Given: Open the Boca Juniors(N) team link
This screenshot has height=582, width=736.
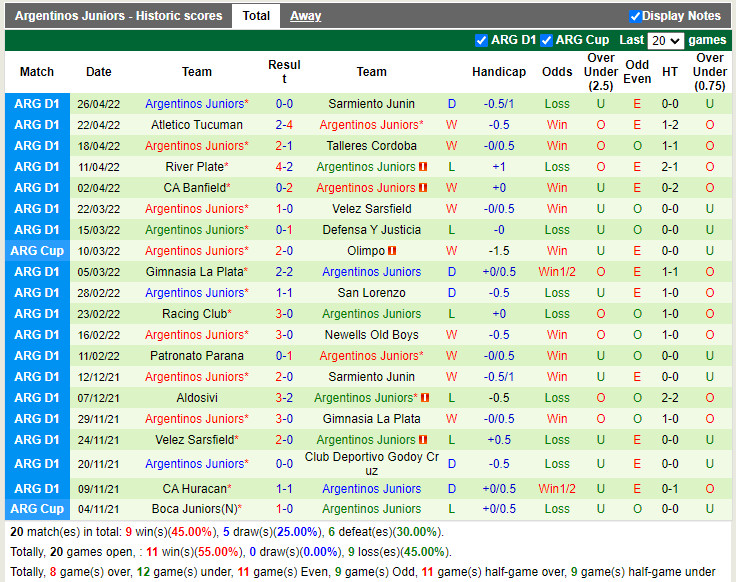Looking at the screenshot, I should [x=196, y=509].
